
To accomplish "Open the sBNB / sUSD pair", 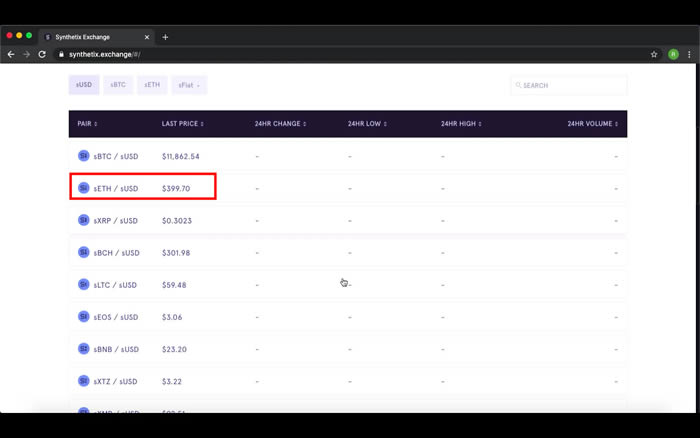I will tap(117, 349).
